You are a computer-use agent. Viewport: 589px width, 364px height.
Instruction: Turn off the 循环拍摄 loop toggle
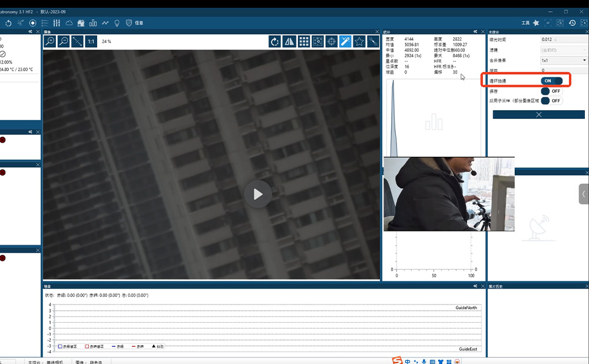[x=551, y=81]
